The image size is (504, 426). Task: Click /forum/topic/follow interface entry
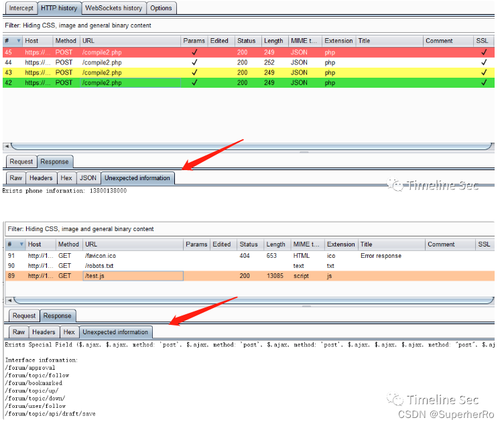pos(37,375)
